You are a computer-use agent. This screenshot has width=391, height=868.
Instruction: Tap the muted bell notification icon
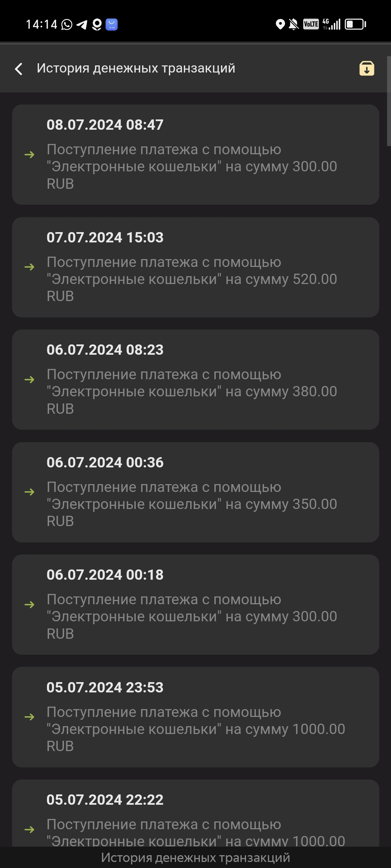293,24
